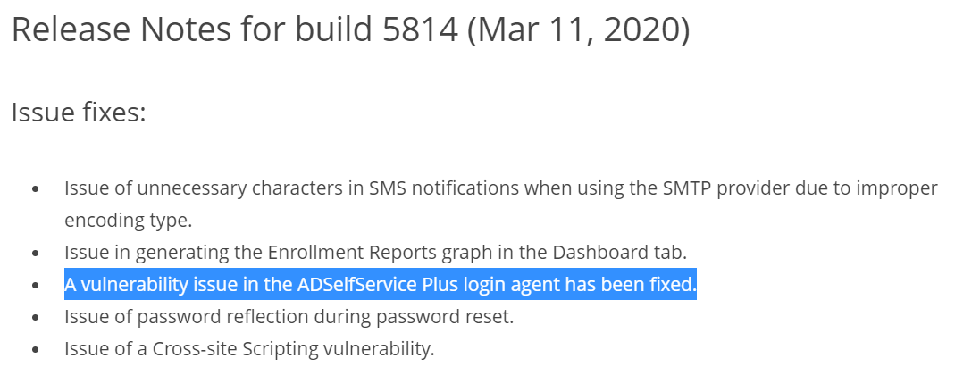Click the Release Notes for build 5814 heading

350,30
